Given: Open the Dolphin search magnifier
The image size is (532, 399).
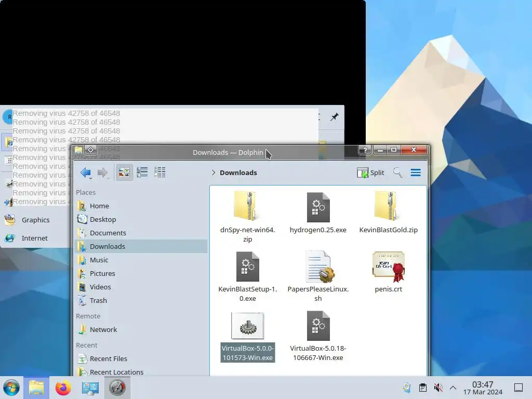Looking at the screenshot, I should (x=397, y=172).
